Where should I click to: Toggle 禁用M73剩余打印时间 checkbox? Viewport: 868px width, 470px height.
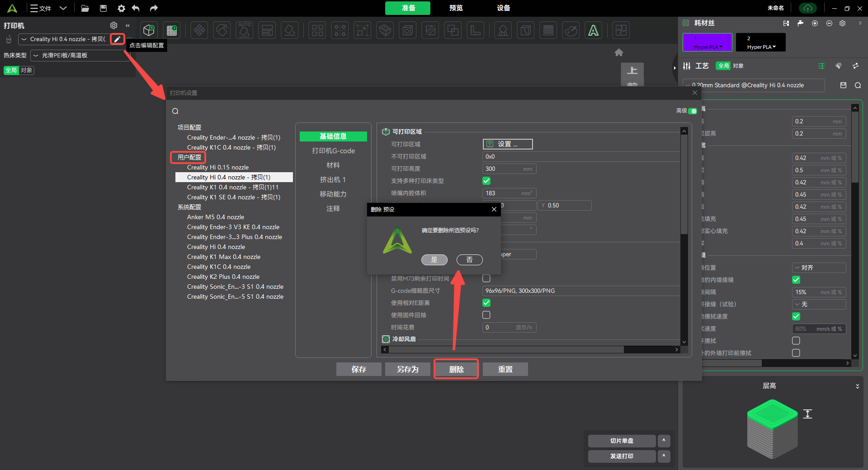coord(486,278)
